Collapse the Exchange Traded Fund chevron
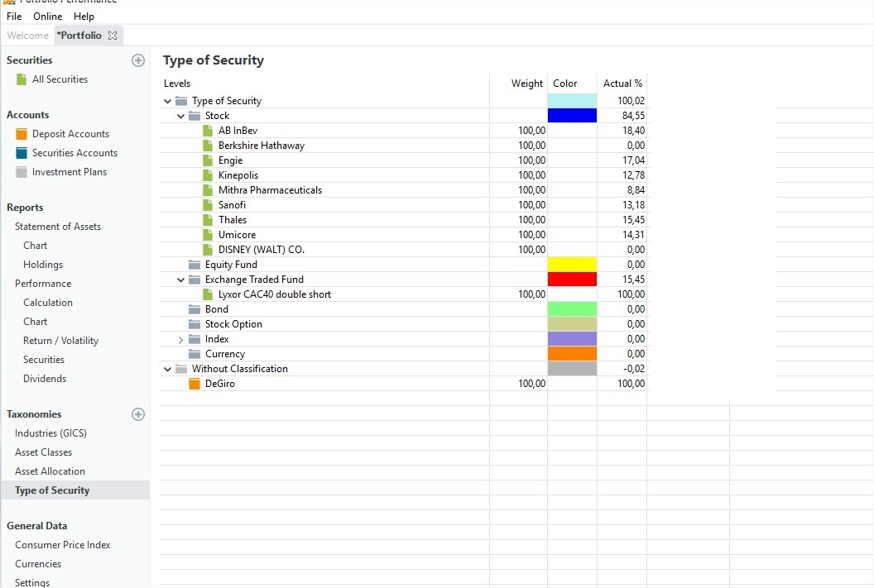The width and height of the screenshot is (874, 588). point(180,280)
